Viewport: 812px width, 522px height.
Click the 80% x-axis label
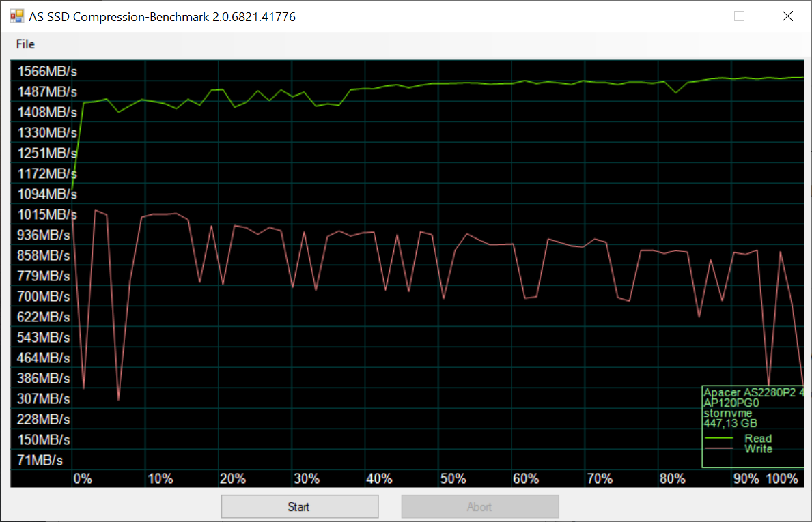(673, 478)
